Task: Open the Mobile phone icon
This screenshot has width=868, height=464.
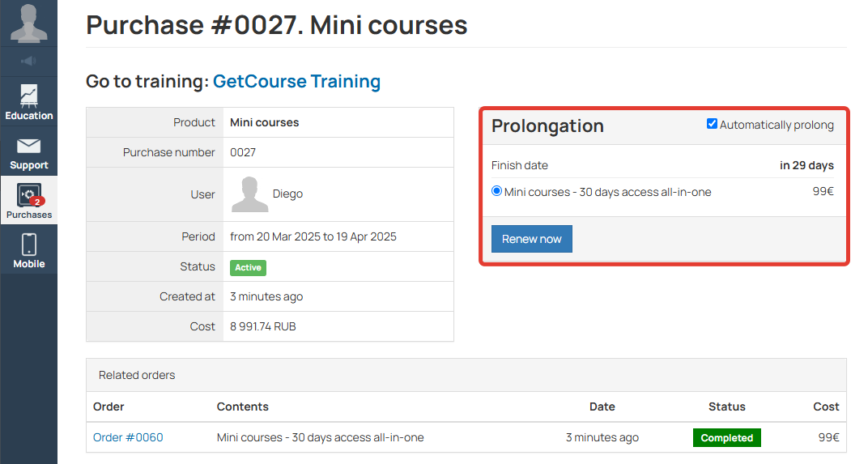Action: [x=29, y=245]
